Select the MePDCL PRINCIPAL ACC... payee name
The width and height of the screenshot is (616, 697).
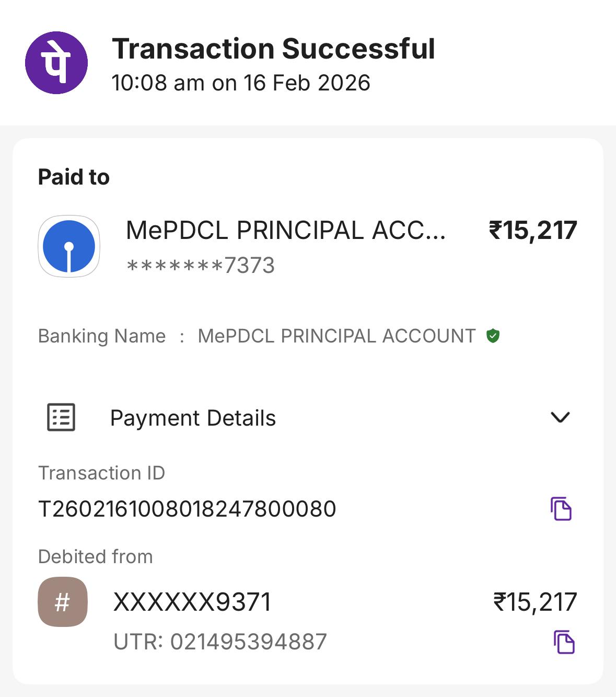[x=286, y=231]
